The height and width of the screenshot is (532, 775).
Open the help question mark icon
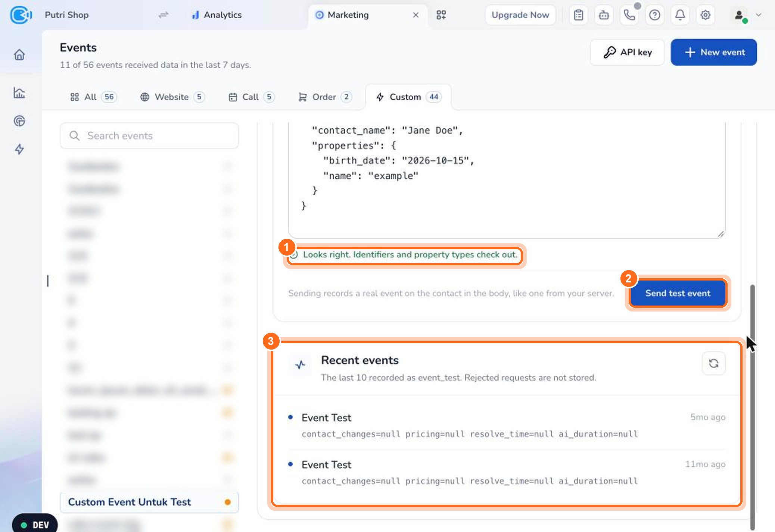pyautogui.click(x=655, y=15)
